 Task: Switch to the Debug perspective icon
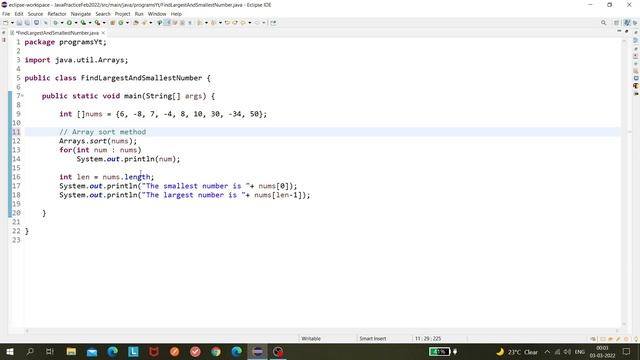[x=635, y=23]
